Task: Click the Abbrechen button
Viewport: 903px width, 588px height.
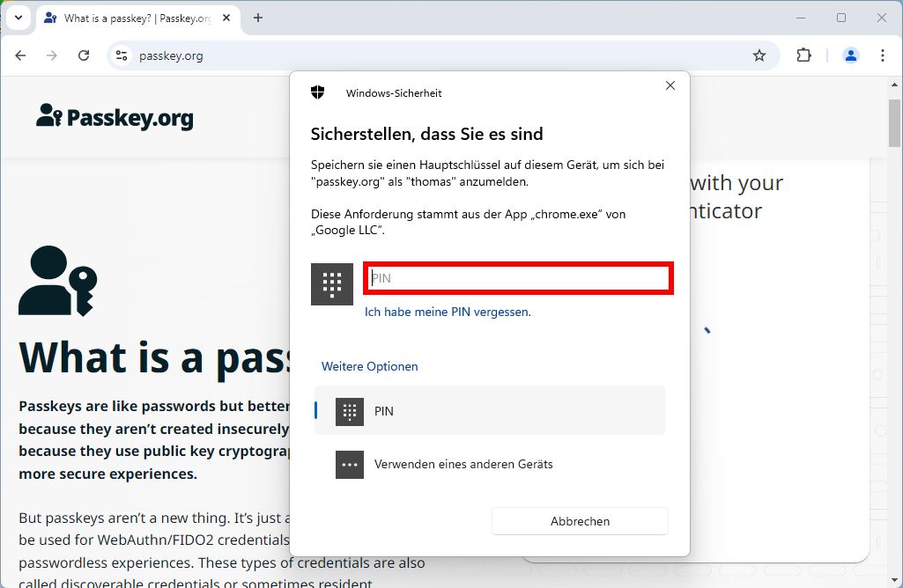Action: point(579,520)
